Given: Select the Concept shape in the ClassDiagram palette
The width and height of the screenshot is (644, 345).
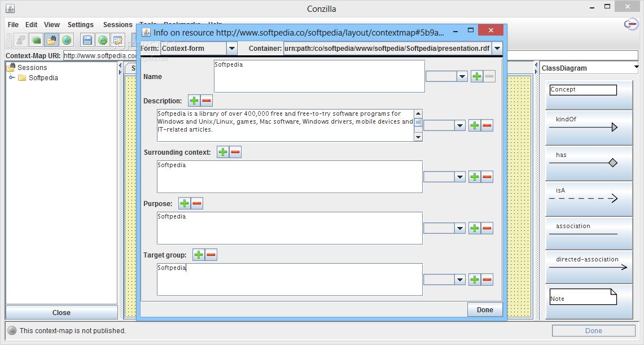Looking at the screenshot, I should click(589, 95).
